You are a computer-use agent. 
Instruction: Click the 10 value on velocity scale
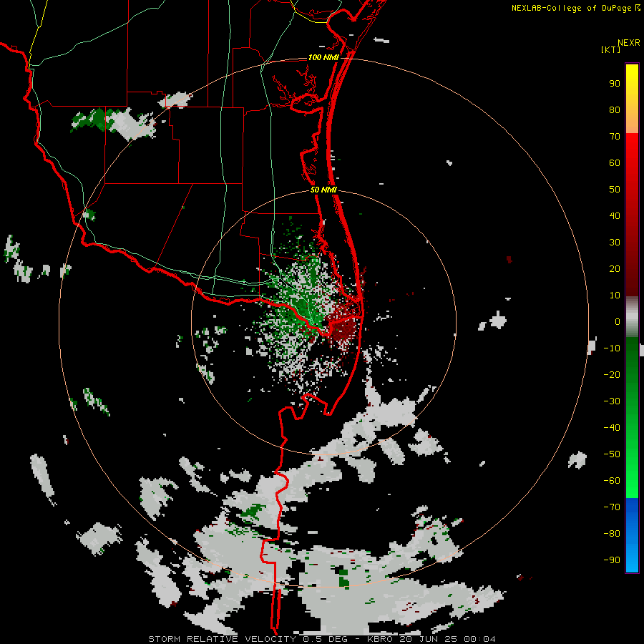[x=615, y=296]
